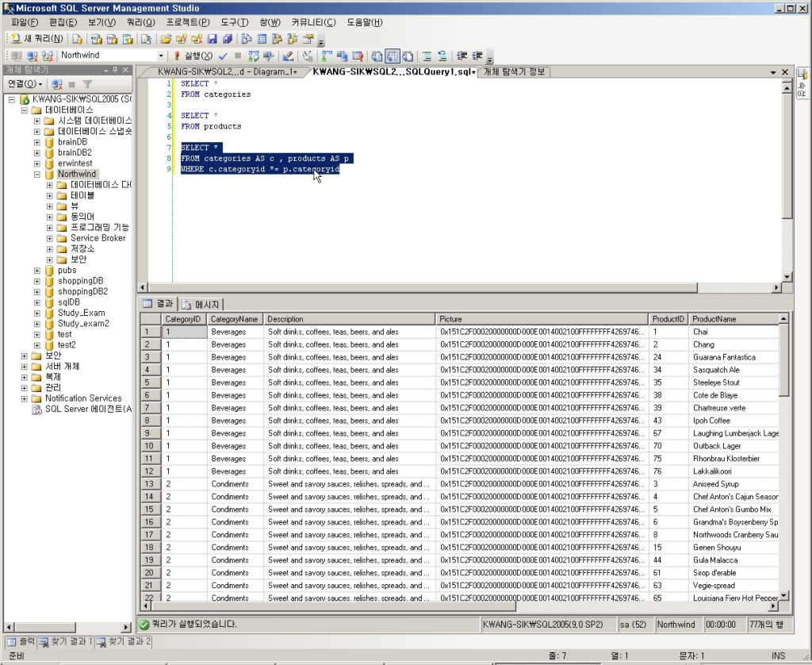
Task: Comment out the selected lines icon
Action: 427,56
